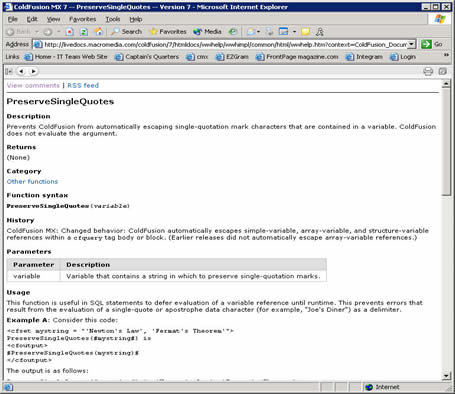Click the Go button beside address bar
This screenshot has width=455, height=394.
(x=432, y=44)
